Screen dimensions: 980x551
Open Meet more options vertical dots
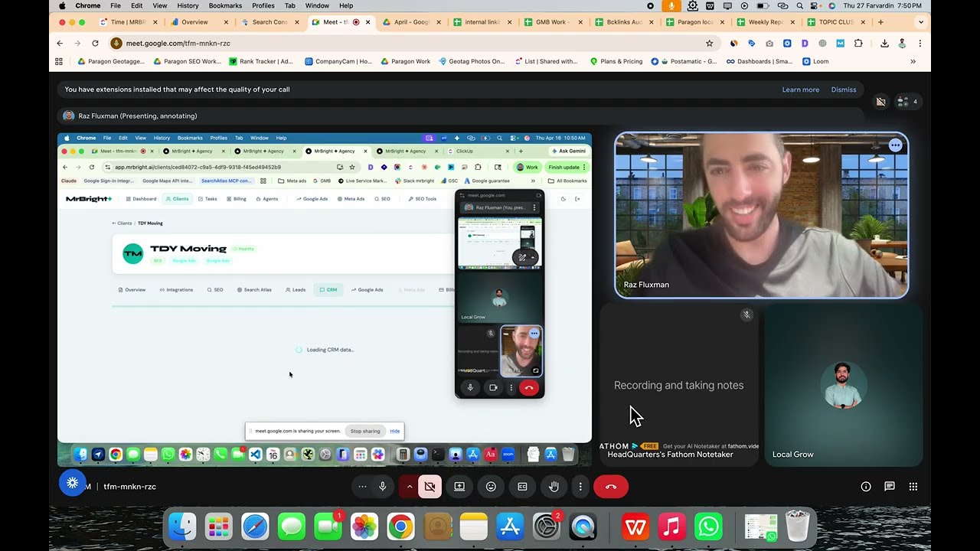tap(580, 487)
